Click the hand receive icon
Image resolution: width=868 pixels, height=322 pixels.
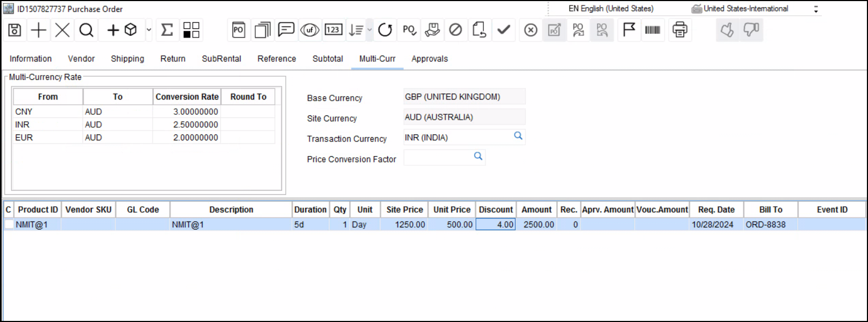point(432,30)
